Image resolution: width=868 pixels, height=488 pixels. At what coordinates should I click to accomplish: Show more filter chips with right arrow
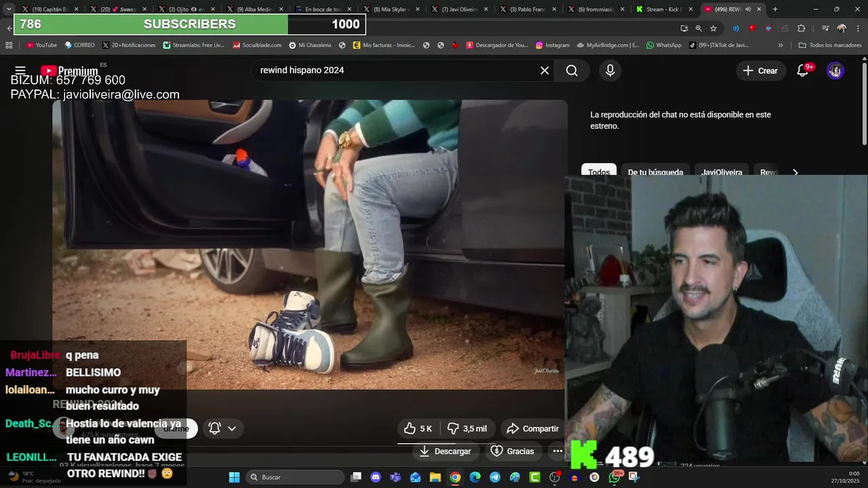click(795, 172)
